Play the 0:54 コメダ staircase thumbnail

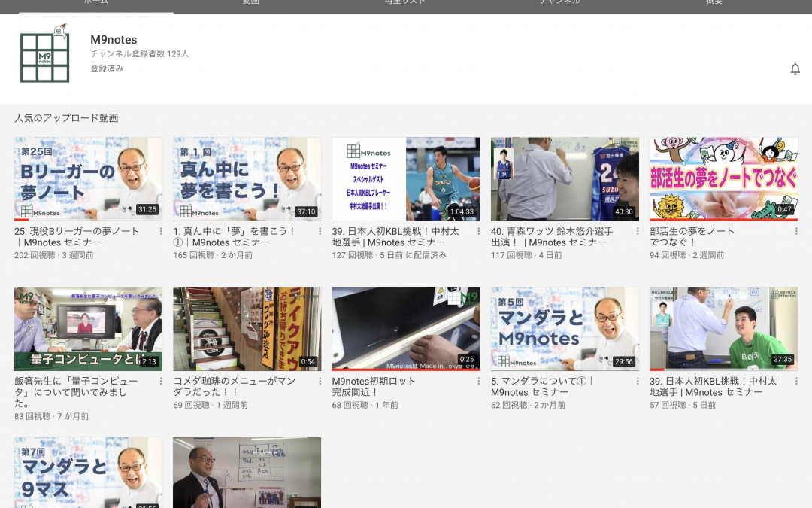click(247, 329)
